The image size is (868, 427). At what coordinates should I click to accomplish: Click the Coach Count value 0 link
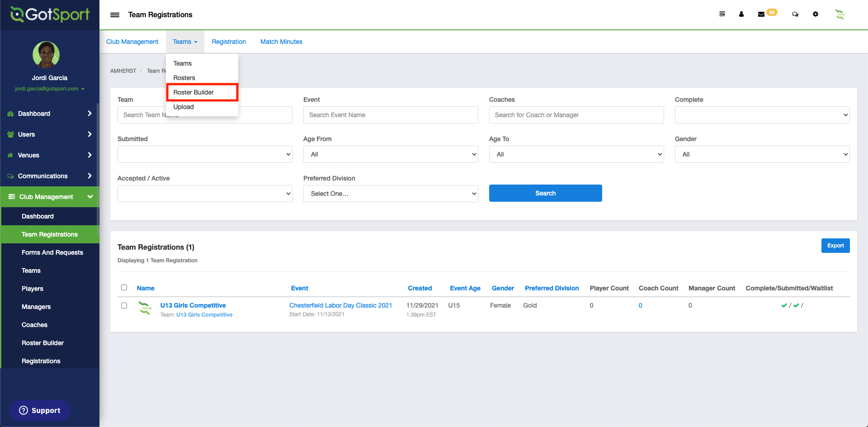click(x=641, y=305)
